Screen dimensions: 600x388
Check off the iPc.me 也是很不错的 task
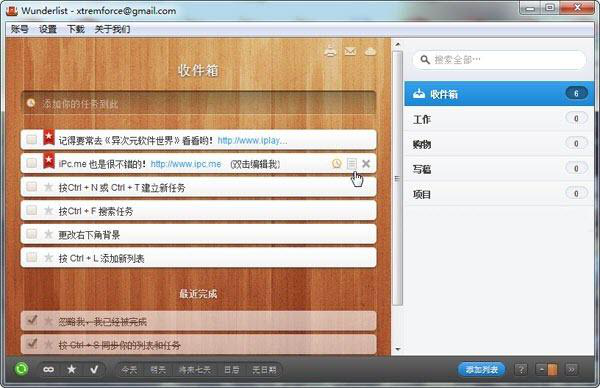pyautogui.click(x=31, y=163)
